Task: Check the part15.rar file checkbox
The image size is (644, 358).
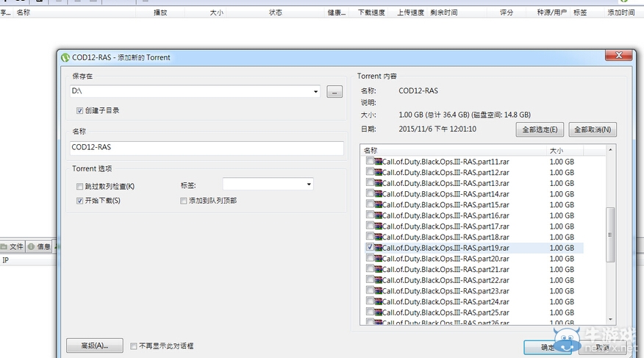Action: [370, 204]
